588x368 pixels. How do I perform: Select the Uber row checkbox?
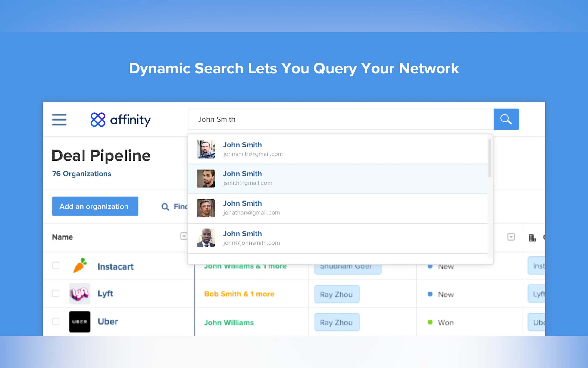click(56, 321)
